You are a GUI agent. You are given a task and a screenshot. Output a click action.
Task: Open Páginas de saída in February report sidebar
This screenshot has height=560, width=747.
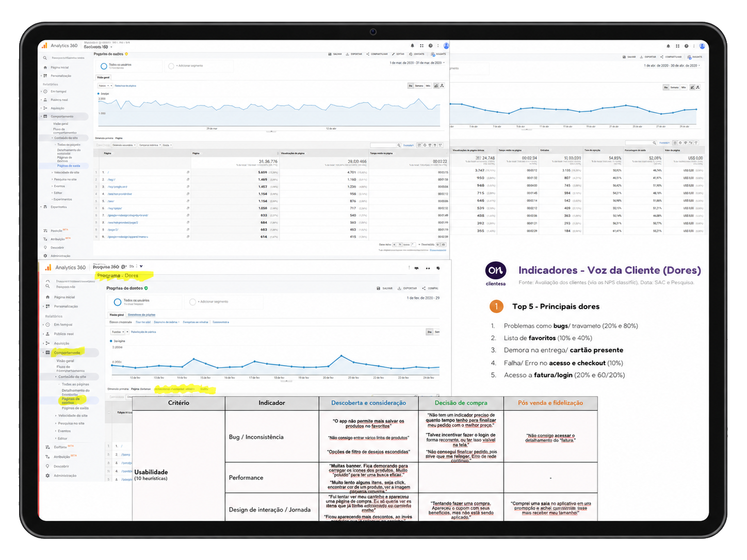point(75,408)
